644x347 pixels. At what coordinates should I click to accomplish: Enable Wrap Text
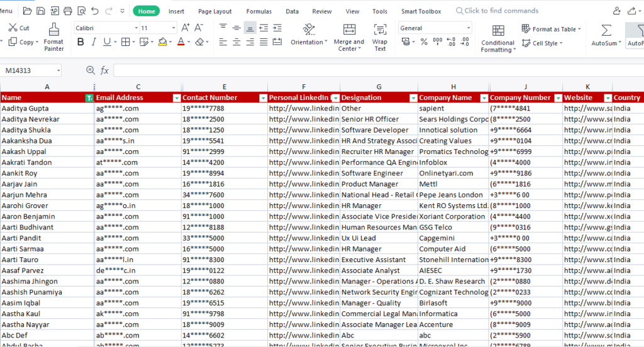[380, 37]
